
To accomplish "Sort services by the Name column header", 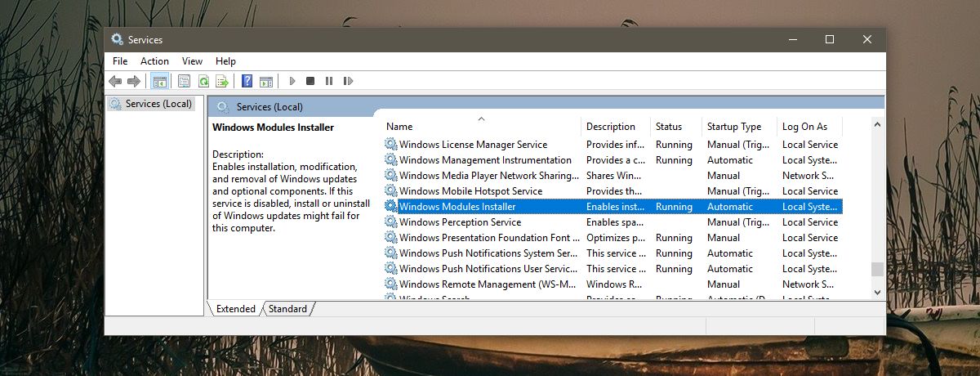I will [481, 127].
